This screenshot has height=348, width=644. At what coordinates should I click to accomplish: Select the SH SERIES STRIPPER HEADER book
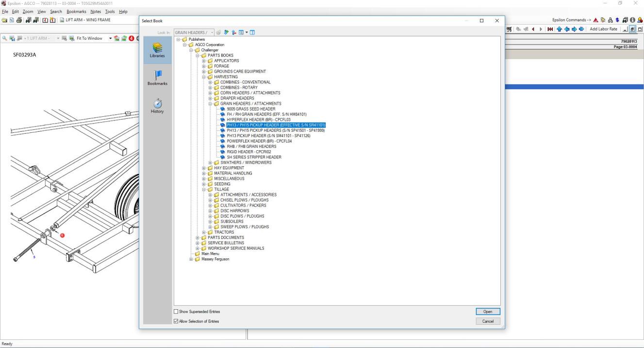tap(254, 157)
